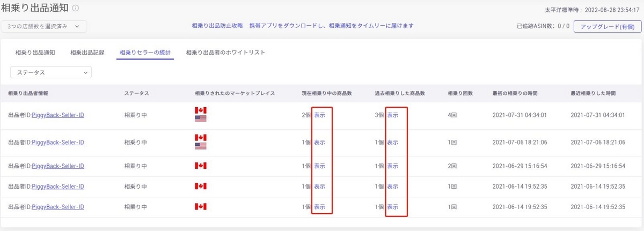This screenshot has width=644, height=231.
Task: Click the US flag in the second row
Action: pos(201,146)
